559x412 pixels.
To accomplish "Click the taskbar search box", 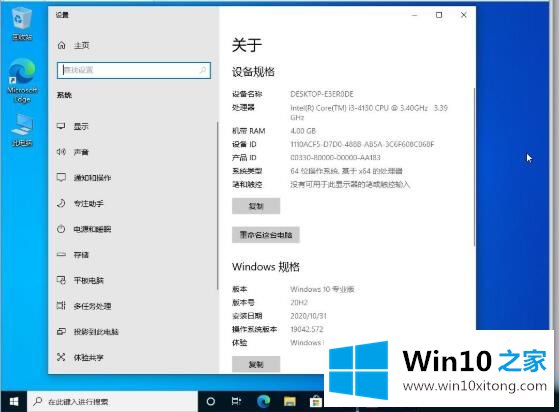I will (113, 402).
